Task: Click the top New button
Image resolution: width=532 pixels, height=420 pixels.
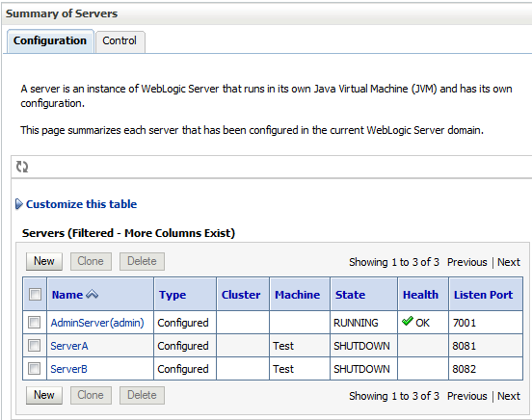Action: tap(44, 261)
